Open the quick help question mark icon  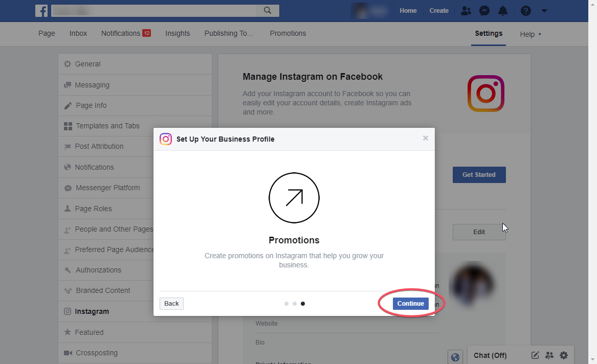pyautogui.click(x=526, y=11)
